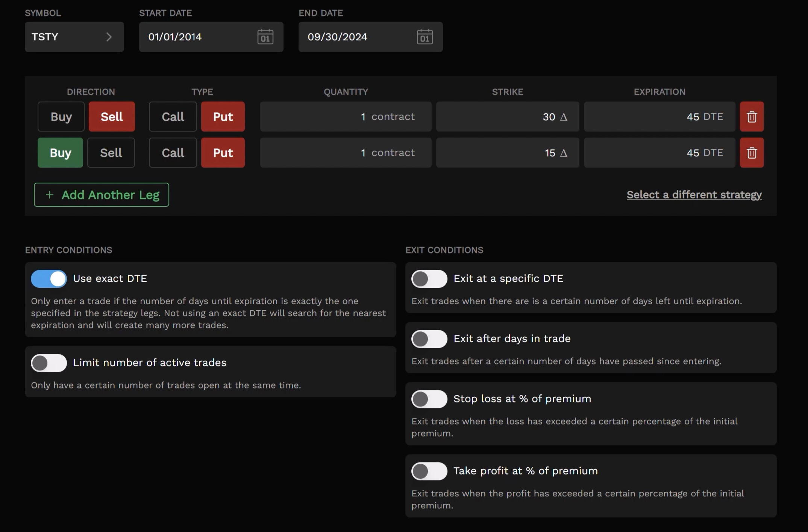Change the first leg type to Call
The width and height of the screenshot is (808, 532).
click(173, 116)
